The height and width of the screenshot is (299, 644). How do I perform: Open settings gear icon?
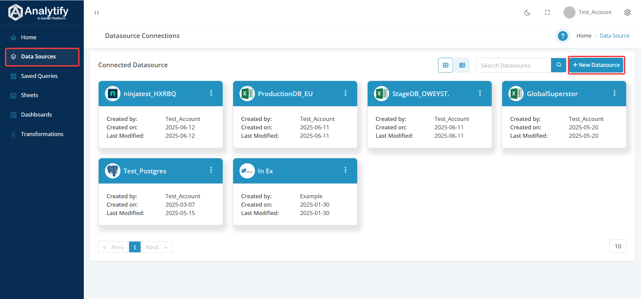[628, 12]
